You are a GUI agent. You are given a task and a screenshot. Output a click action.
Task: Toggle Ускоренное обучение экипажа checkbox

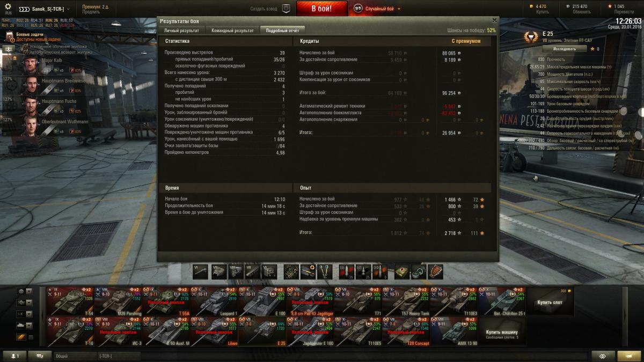point(25,47)
